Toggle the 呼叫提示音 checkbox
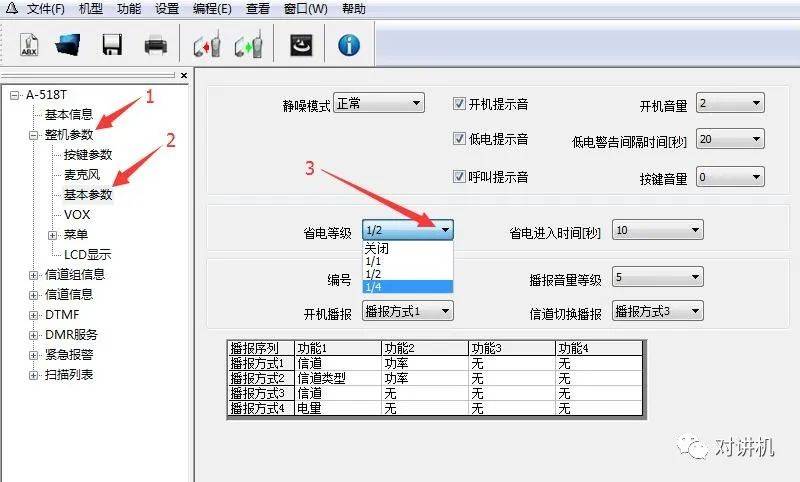The height and width of the screenshot is (482, 800). (x=459, y=176)
